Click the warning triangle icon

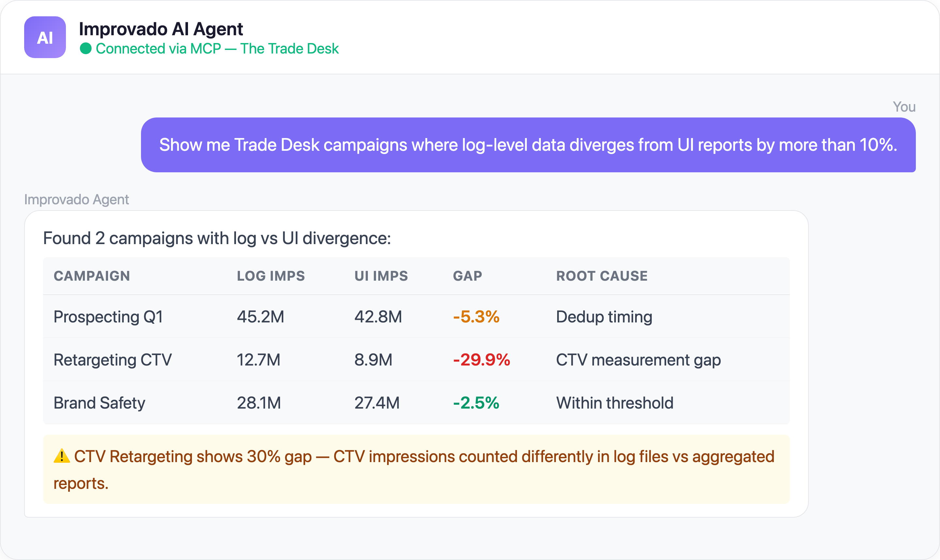click(61, 456)
